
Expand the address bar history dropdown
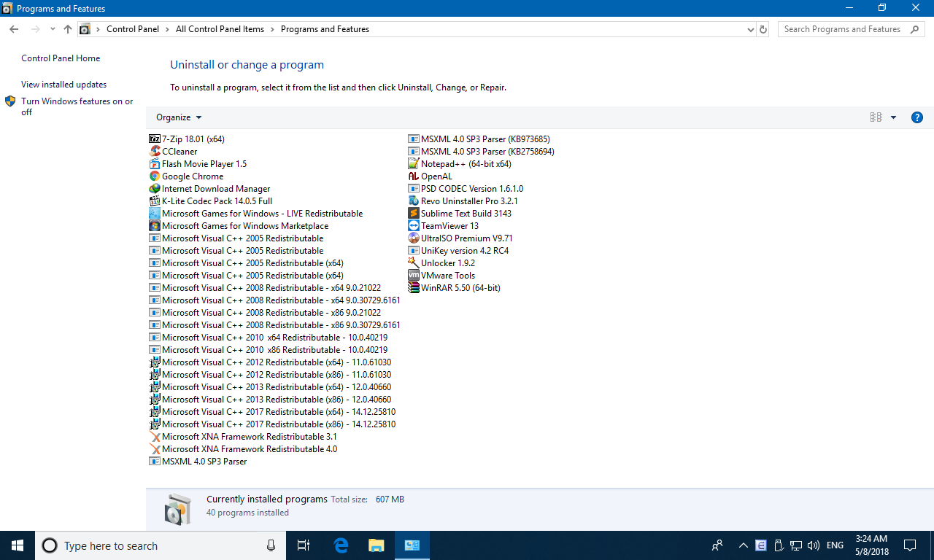coord(751,29)
